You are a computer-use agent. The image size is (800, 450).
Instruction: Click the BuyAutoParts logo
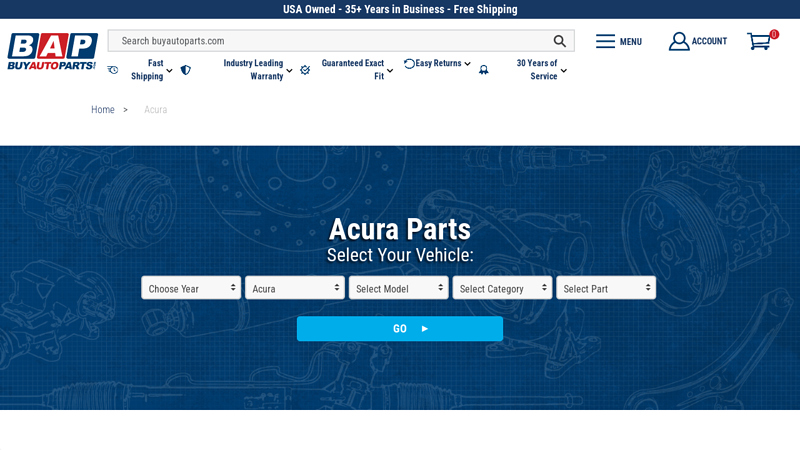(52, 52)
